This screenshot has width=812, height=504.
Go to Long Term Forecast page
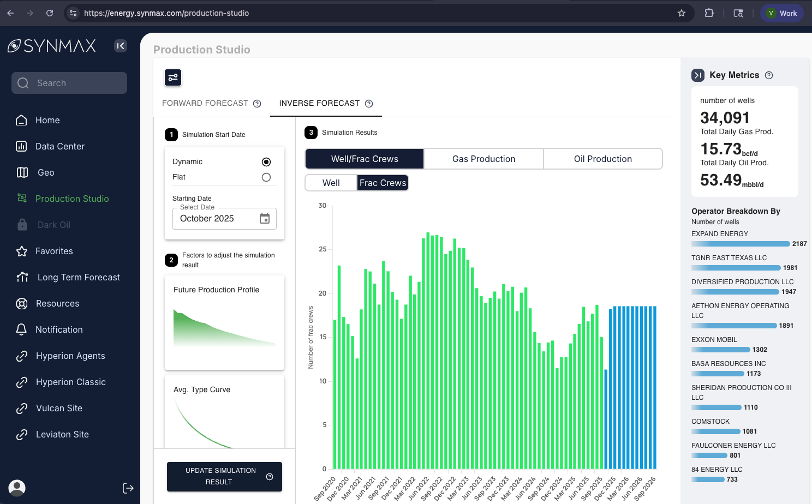(x=79, y=278)
